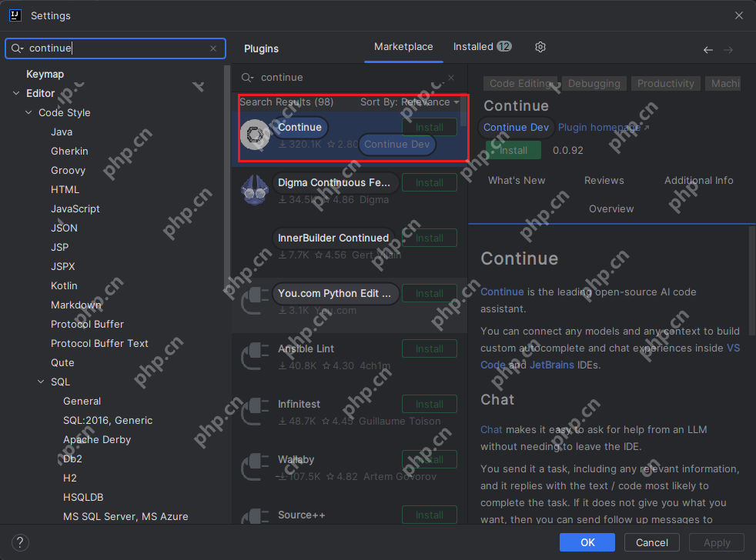Install the You.com Python Edit plugin

pos(429,294)
